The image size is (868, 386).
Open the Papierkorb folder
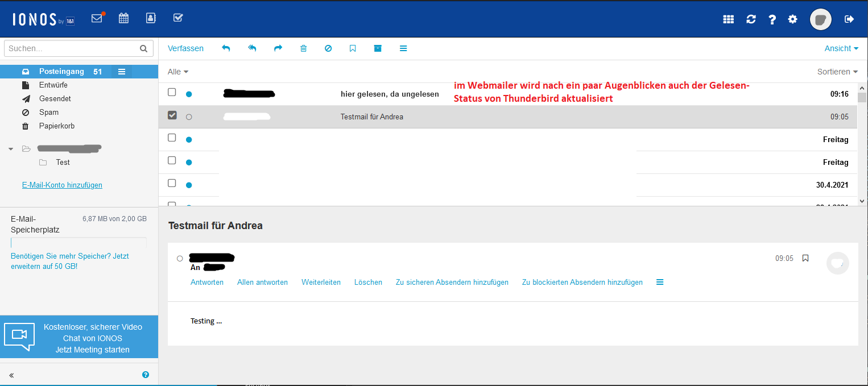[57, 126]
